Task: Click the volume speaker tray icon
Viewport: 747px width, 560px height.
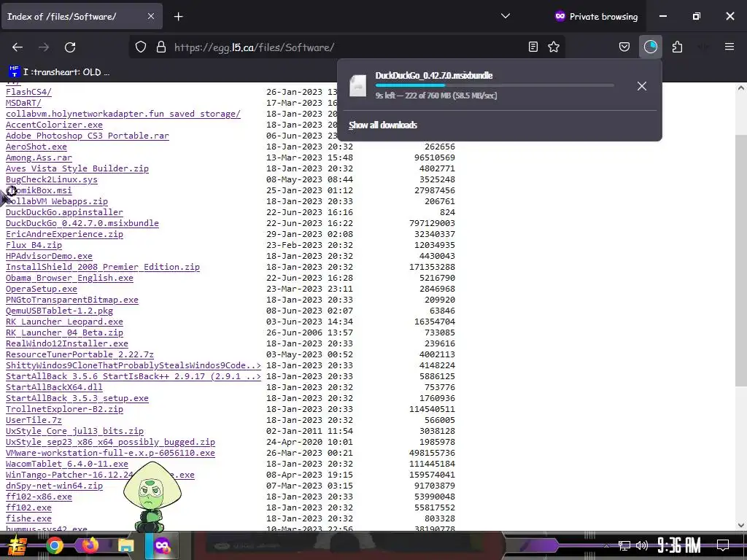Action: [642, 545]
